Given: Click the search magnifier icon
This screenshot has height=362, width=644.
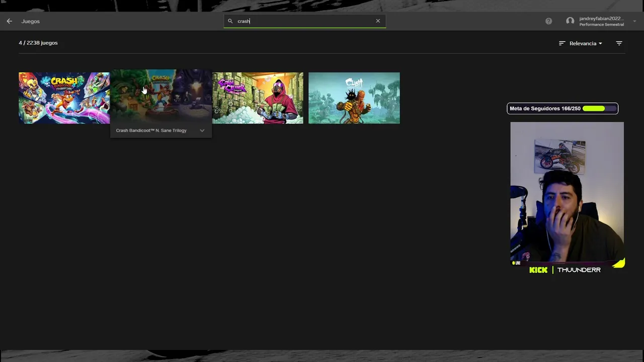Looking at the screenshot, I should [x=230, y=21].
